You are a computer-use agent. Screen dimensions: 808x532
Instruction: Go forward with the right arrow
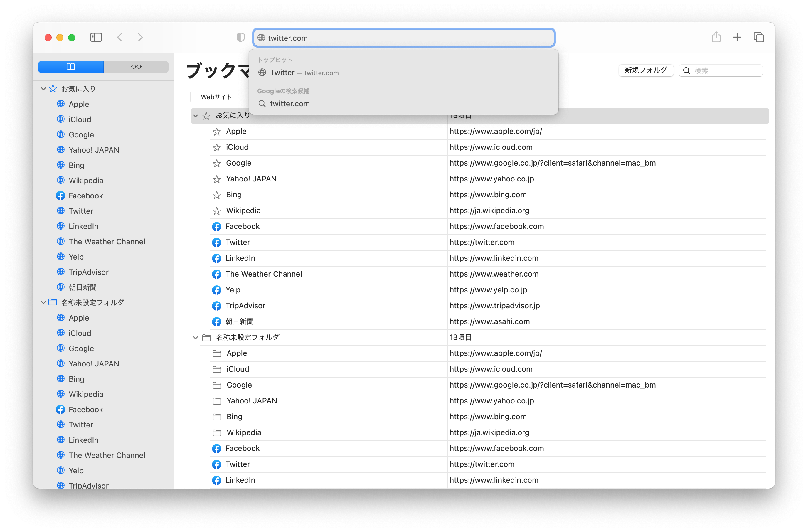tap(140, 37)
